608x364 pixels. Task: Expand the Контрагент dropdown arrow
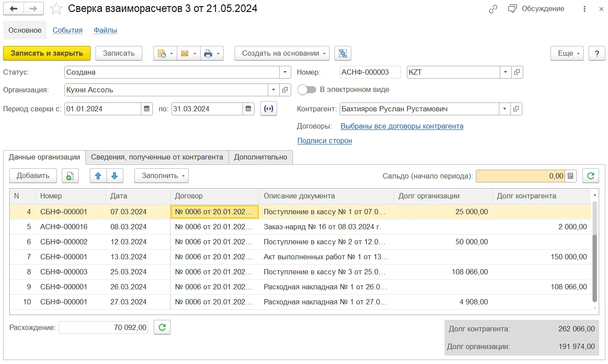505,109
